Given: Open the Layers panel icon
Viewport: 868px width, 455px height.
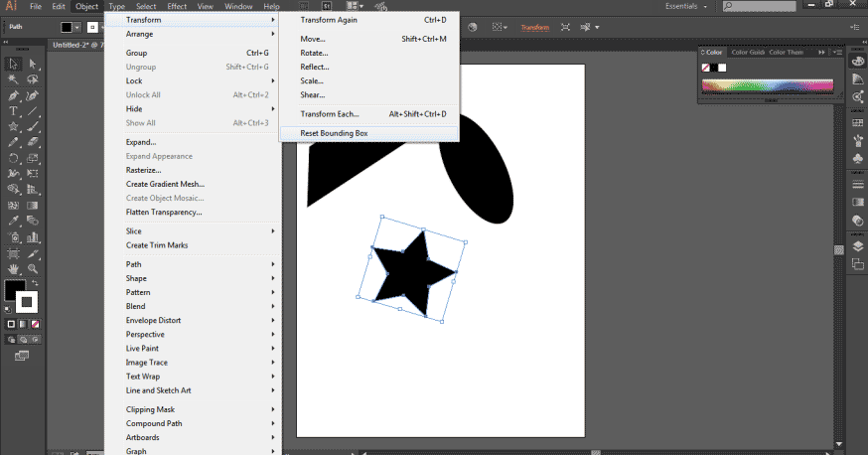Looking at the screenshot, I should tap(858, 246).
